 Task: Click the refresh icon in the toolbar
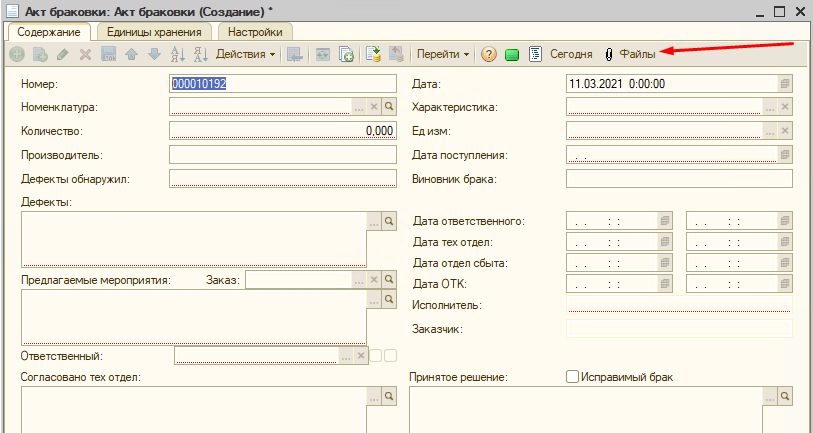[x=323, y=54]
